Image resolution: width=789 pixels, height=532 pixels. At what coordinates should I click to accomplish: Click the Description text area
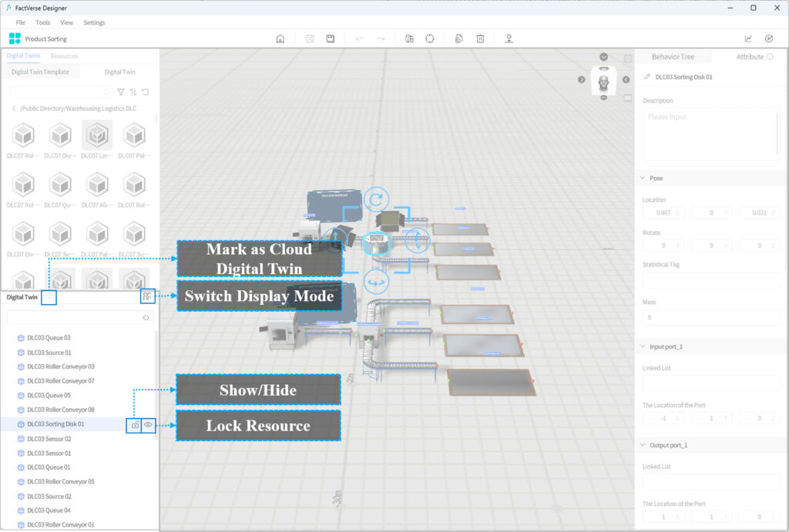click(x=710, y=134)
